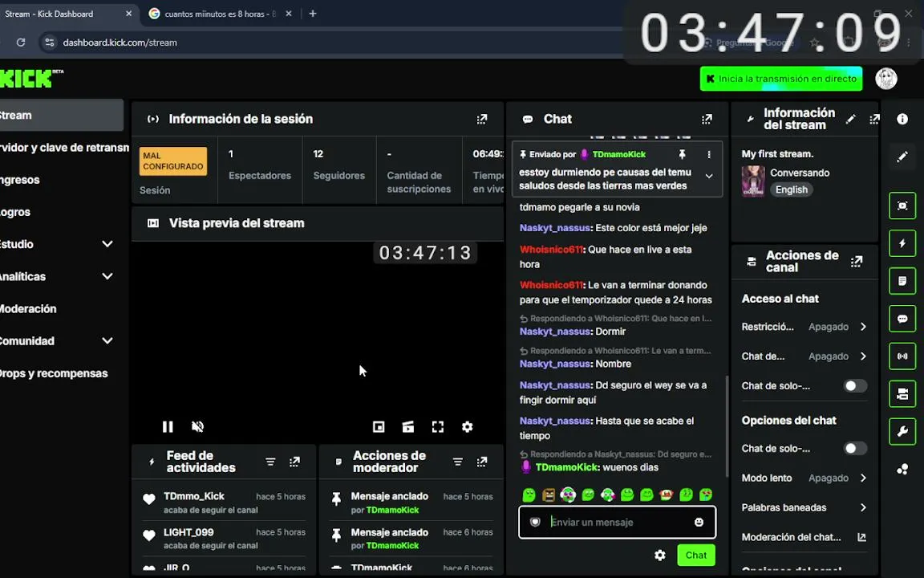Click the chat bubble icon in right sidebar

tap(902, 319)
